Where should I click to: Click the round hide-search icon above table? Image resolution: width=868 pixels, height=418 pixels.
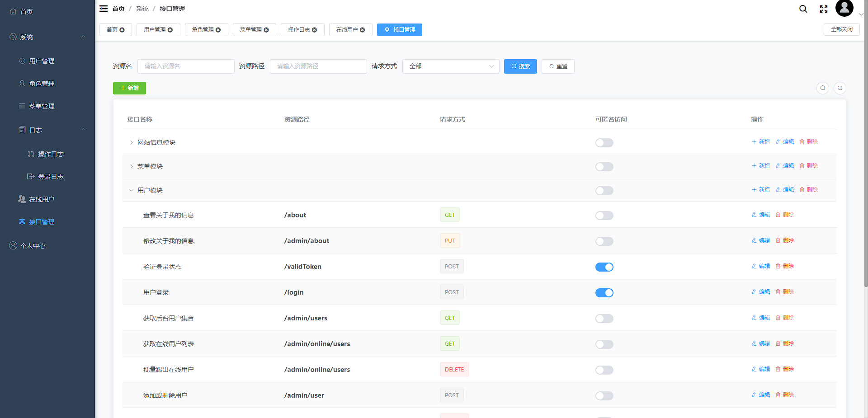(822, 88)
